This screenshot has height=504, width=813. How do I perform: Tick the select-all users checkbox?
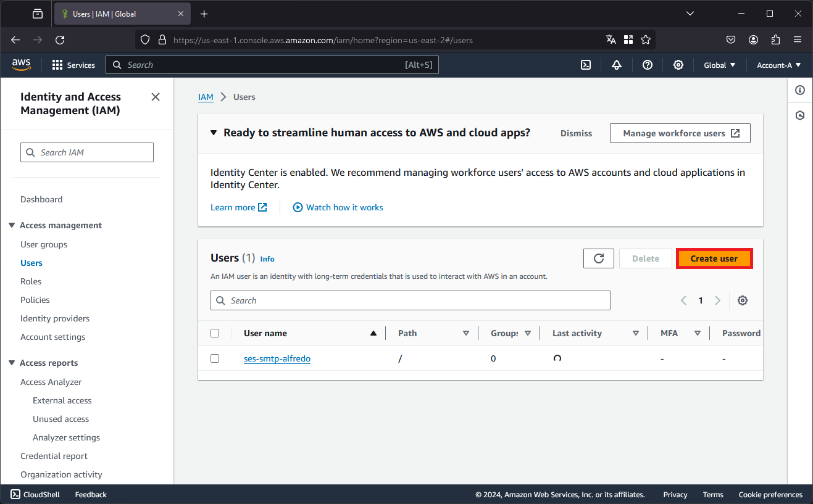[215, 333]
